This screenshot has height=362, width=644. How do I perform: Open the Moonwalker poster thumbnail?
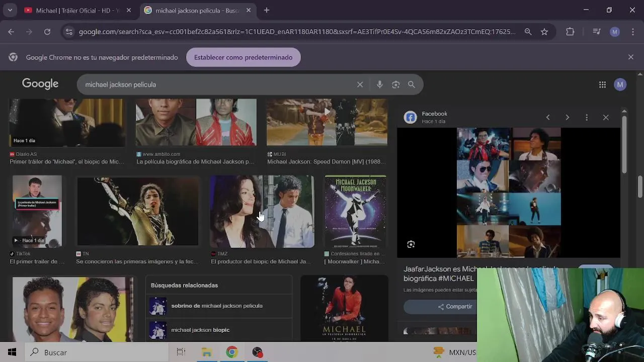coord(356,211)
